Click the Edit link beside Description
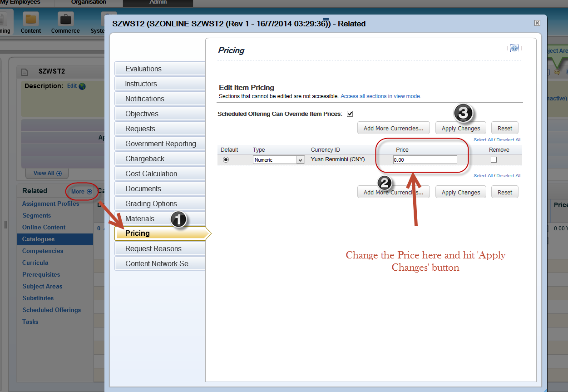This screenshot has height=392, width=568. point(72,85)
